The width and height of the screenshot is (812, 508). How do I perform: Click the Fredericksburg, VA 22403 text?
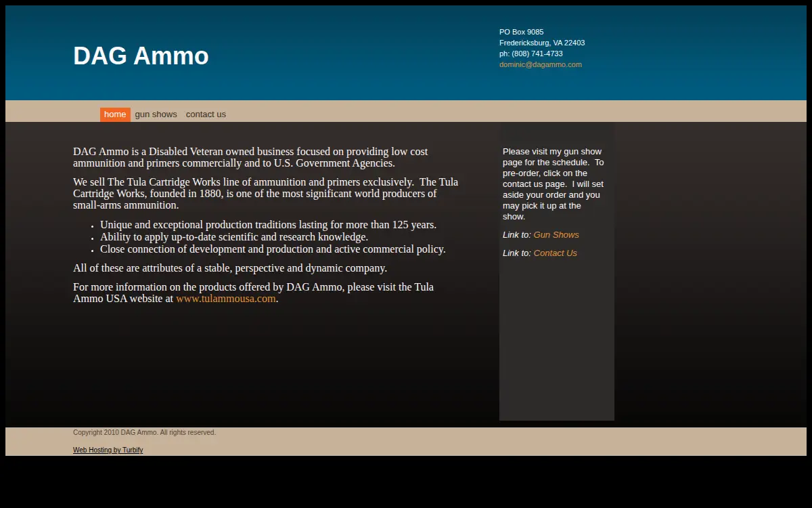[542, 43]
